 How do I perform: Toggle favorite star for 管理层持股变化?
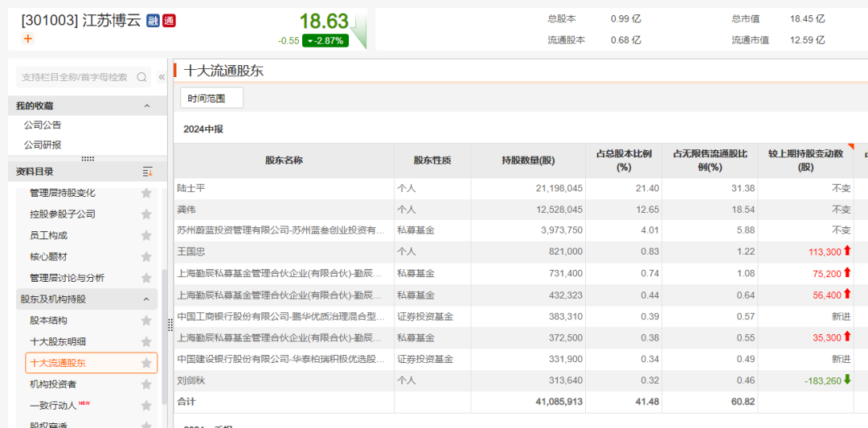coord(146,193)
